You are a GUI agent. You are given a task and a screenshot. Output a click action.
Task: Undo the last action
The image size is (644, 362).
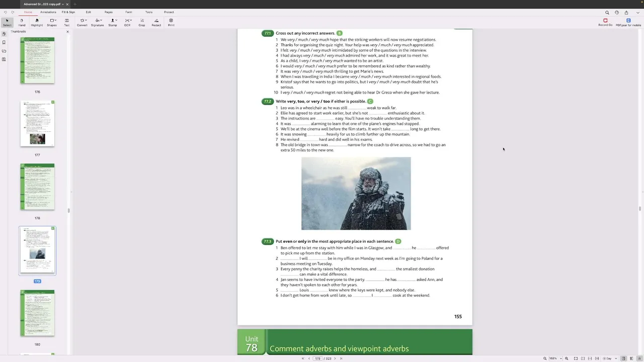coord(5,12)
